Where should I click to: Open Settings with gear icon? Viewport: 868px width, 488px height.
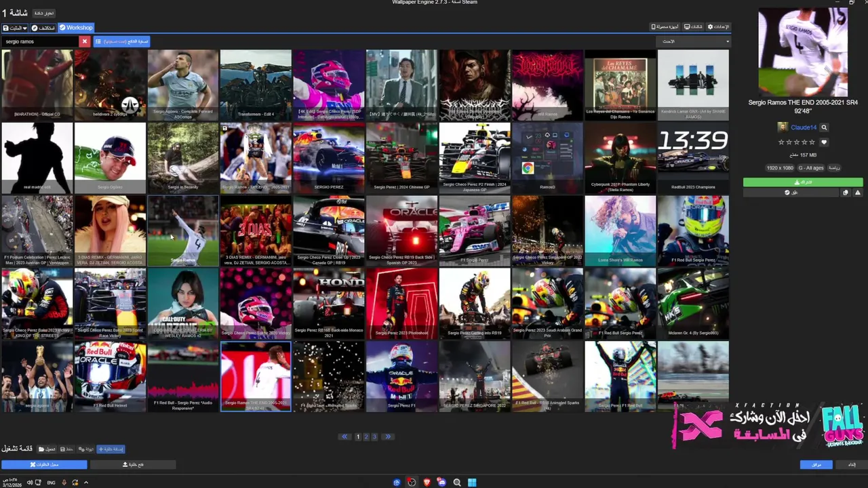pyautogui.click(x=718, y=26)
